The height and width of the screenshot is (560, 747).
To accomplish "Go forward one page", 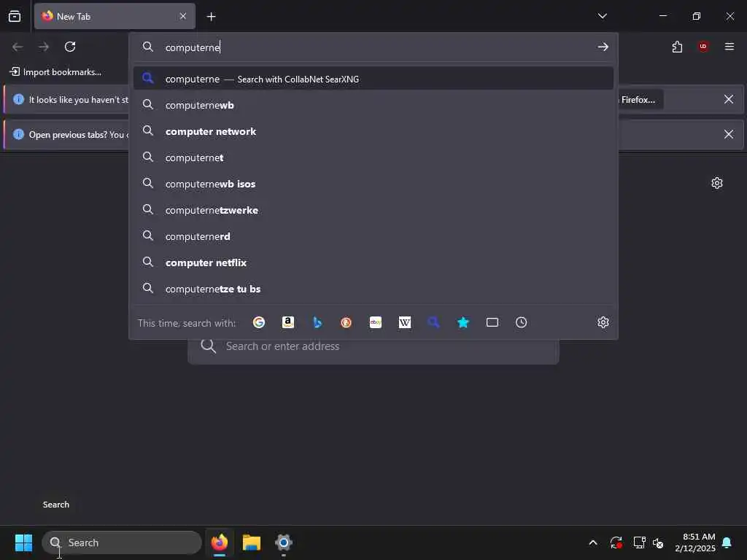I will pyautogui.click(x=44, y=47).
